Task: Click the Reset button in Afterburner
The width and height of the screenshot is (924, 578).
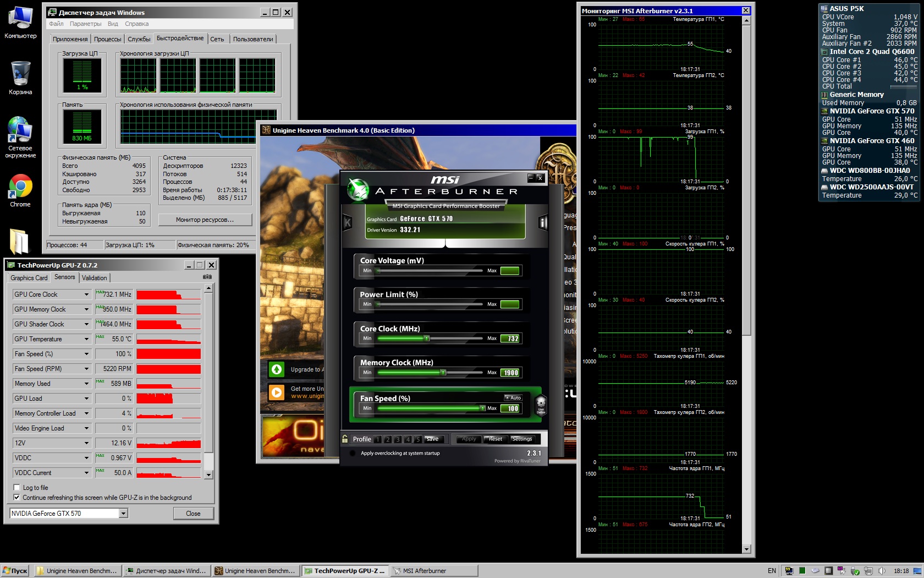Action: [495, 439]
